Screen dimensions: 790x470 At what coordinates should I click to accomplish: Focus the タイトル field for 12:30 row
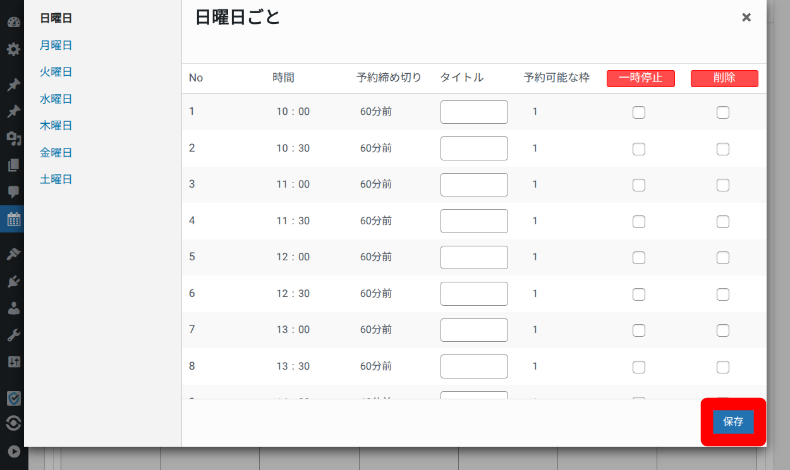[x=474, y=294]
